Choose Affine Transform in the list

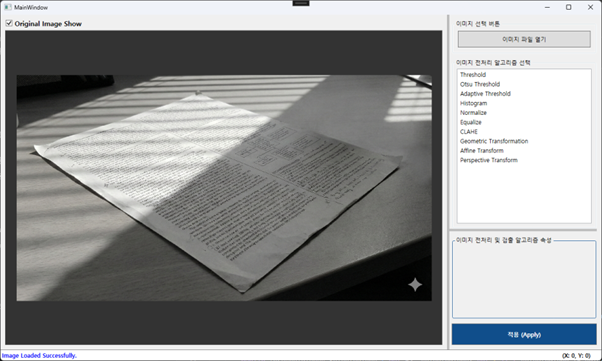(482, 151)
